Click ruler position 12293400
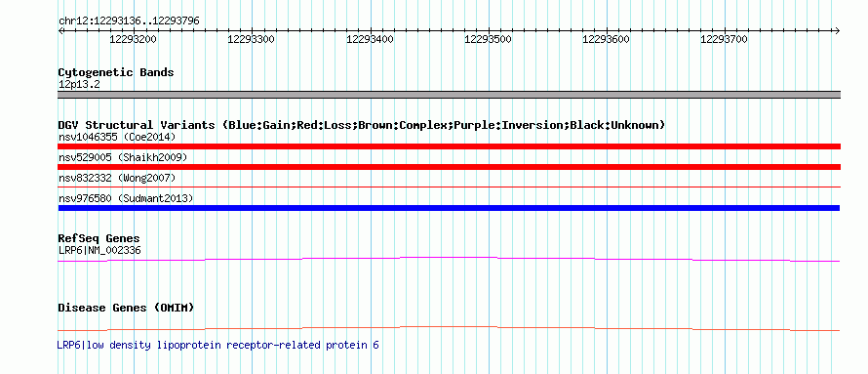The height and width of the screenshot is (374, 868). [370, 39]
